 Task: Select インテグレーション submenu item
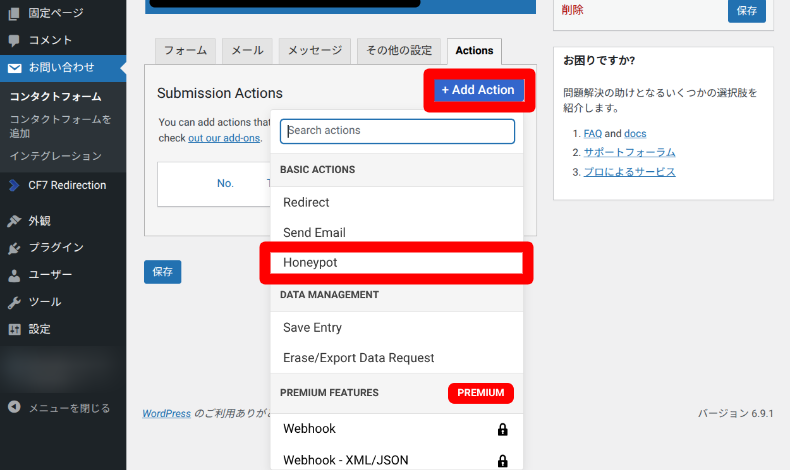tap(55, 156)
